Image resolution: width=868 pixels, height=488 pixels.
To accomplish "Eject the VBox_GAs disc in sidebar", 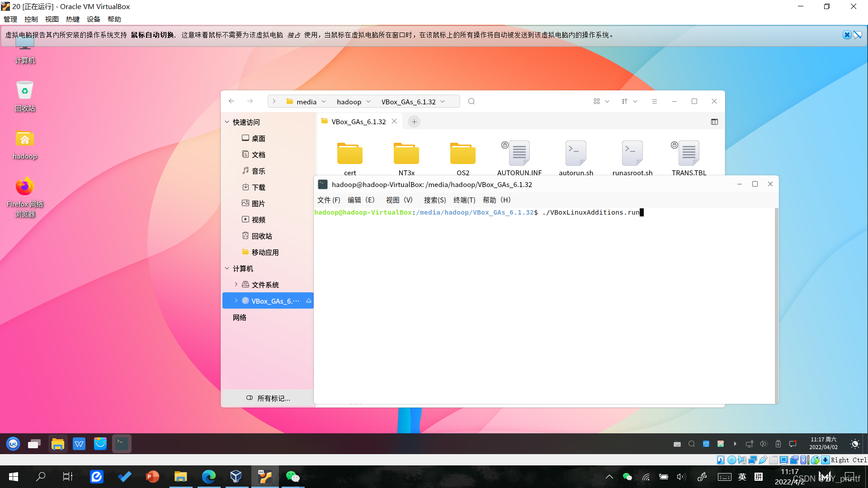I will point(309,301).
